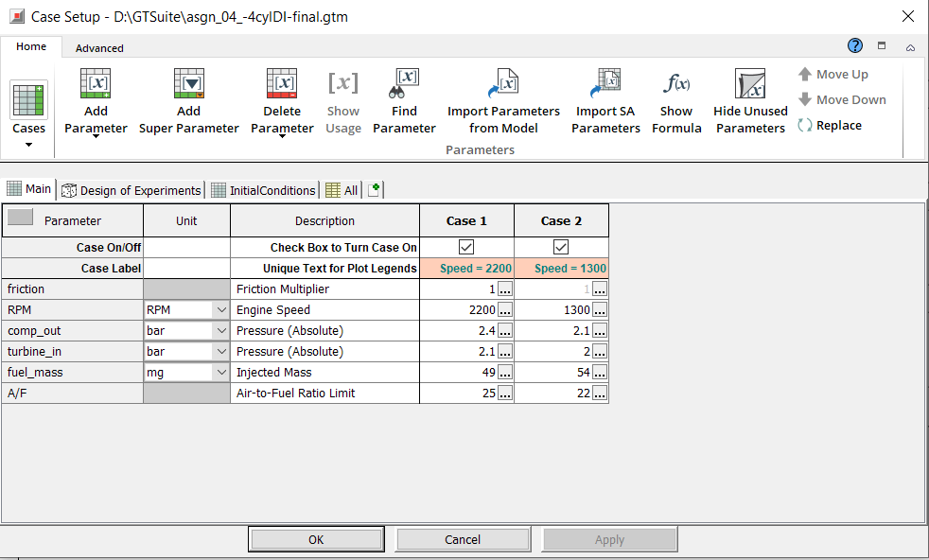
Task: Click the select-all gray corner box
Action: tap(20, 217)
